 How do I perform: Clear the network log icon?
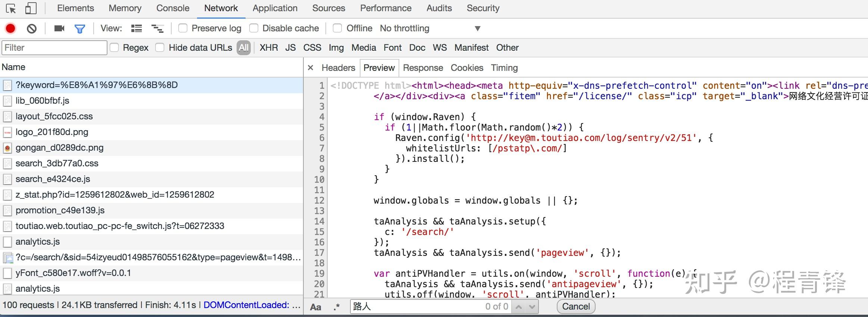[x=32, y=28]
